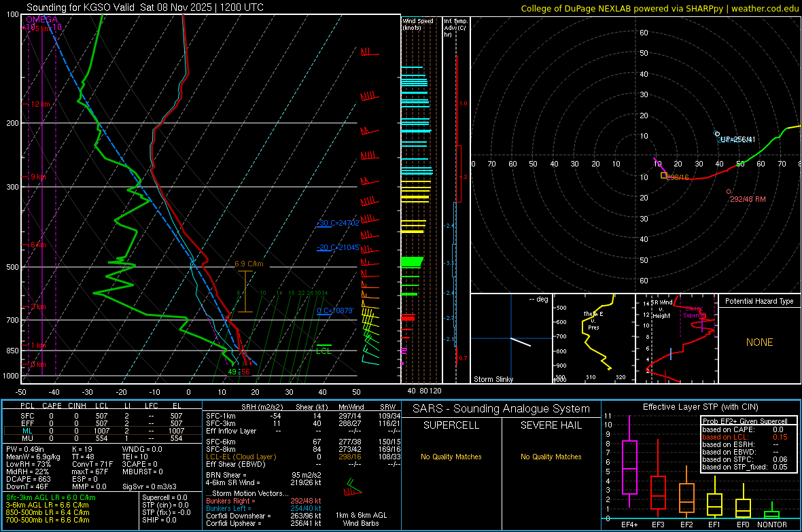Viewport: 802px width, 532px height.
Task: Click the NONE hazard type text
Action: 760,342
